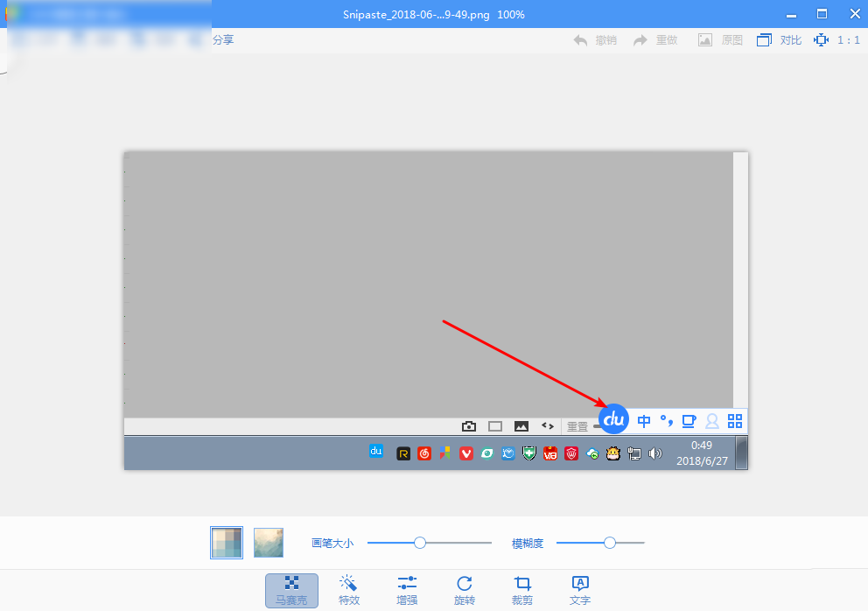Pick the blurred mosaic style thumbnail

[269, 543]
